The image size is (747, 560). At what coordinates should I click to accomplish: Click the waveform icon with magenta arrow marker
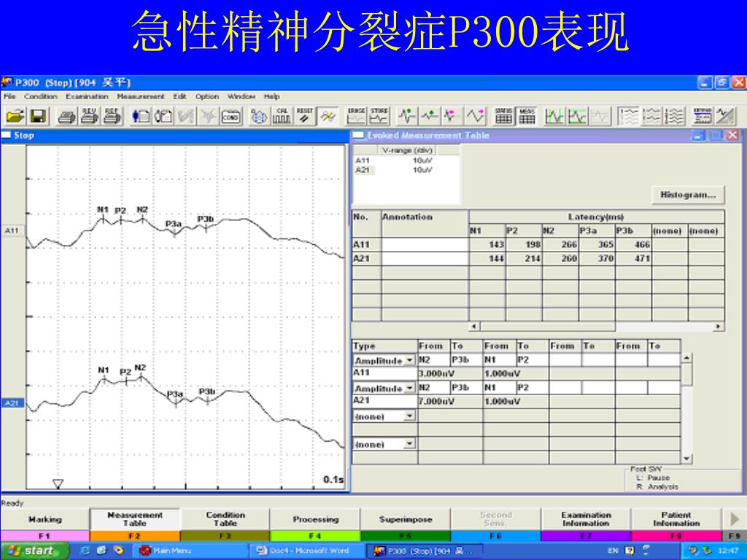452,116
